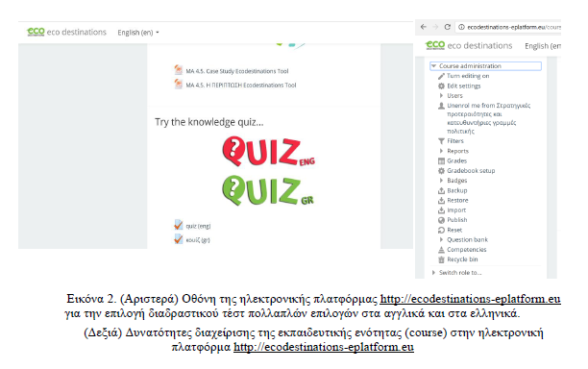588x369 pixels.
Task: Click the browser forward arrow
Action: (435, 27)
